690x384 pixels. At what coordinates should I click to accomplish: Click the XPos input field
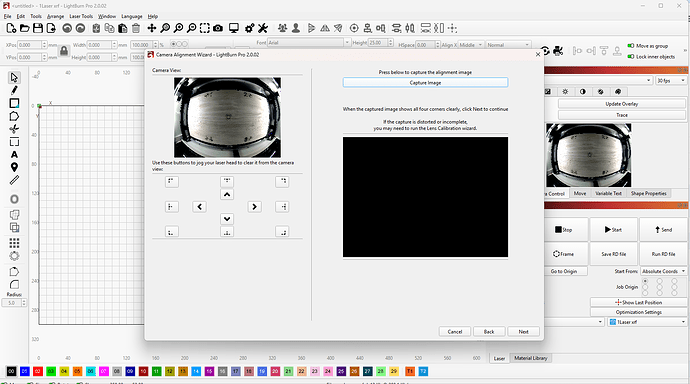[x=30, y=45]
